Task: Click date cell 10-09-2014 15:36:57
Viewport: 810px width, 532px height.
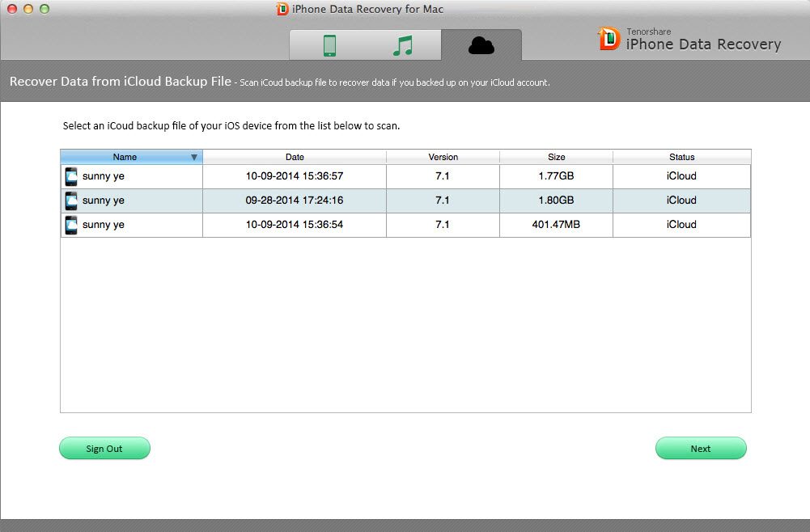Action: point(295,176)
